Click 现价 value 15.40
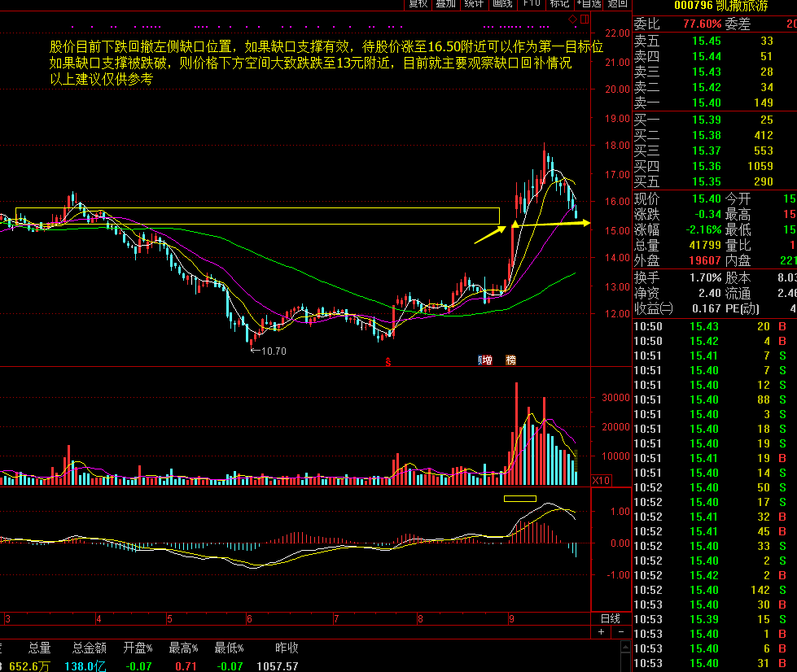Viewport: 797px width, 672px height. [707, 199]
